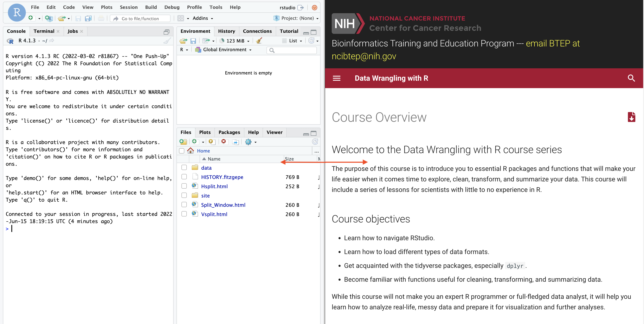Screen dimensions: 644x324
Task: Click the clear environment broom icon
Action: (x=259, y=40)
